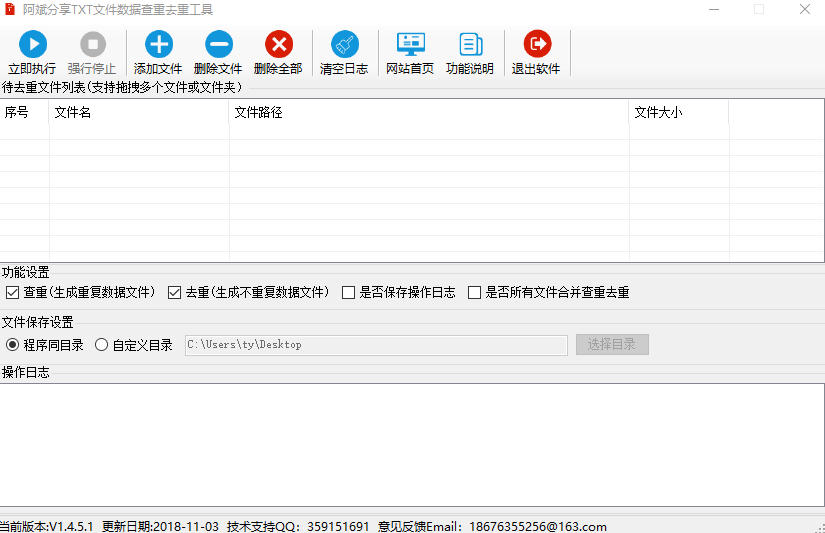Click the 强行停止 stop icon
The height and width of the screenshot is (533, 825).
pyautogui.click(x=93, y=44)
